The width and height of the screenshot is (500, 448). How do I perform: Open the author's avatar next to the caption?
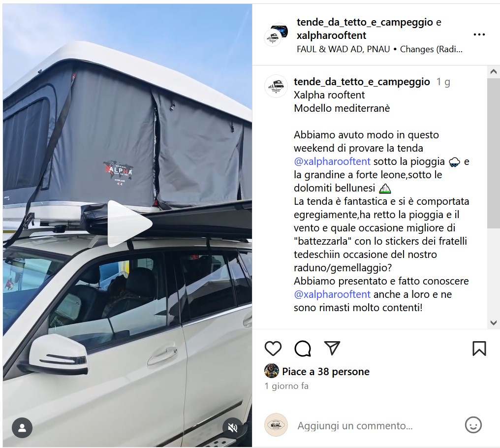276,86
